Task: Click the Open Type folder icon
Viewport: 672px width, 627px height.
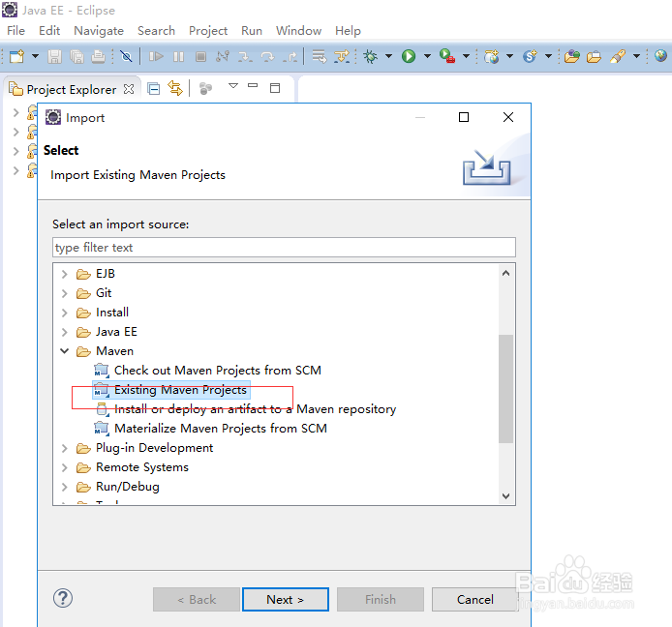Action: pyautogui.click(x=571, y=56)
